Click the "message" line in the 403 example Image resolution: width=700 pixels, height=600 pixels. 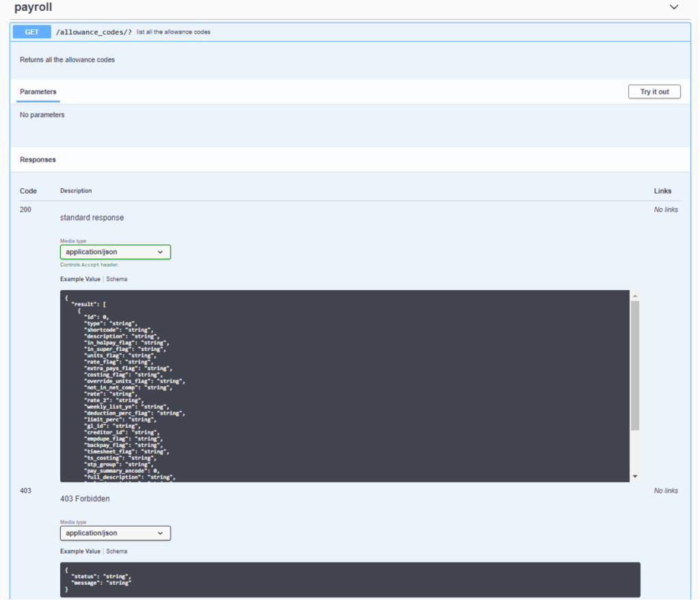101,583
